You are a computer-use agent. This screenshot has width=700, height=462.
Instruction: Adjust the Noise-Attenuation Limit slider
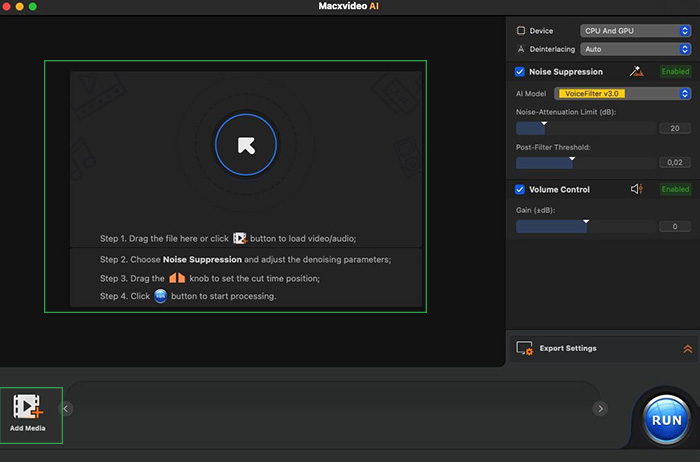(x=586, y=129)
